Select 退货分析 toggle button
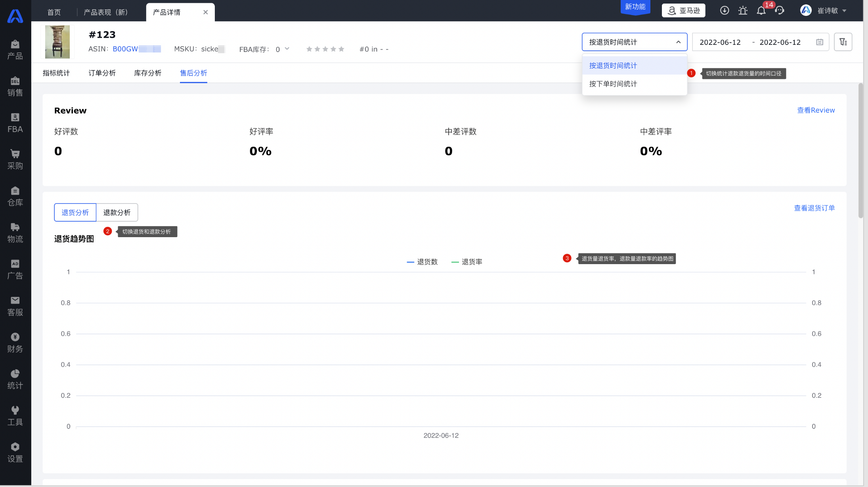The height and width of the screenshot is (487, 868). 75,213
